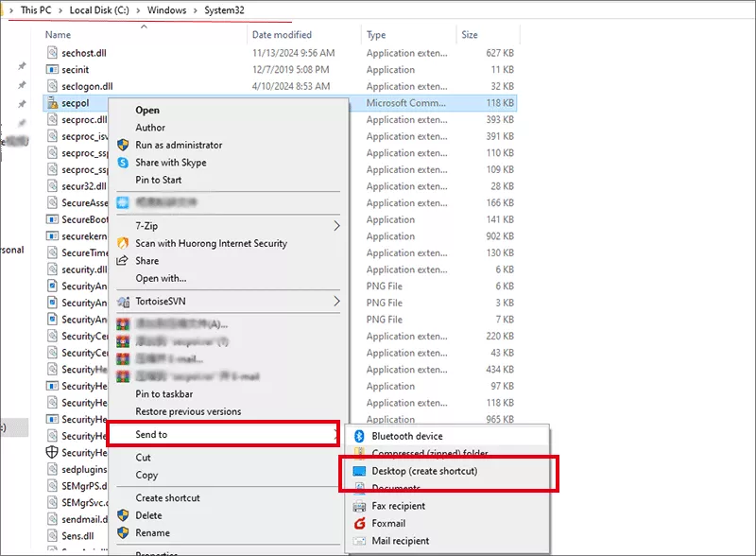
Task: Click the shield icon beside Rename
Action: point(123,533)
